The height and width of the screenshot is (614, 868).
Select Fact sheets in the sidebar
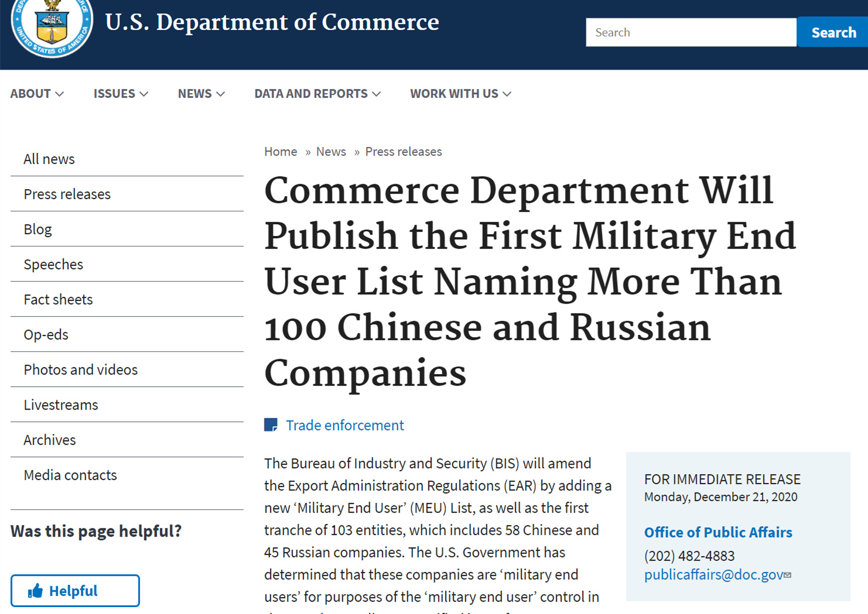127,300
